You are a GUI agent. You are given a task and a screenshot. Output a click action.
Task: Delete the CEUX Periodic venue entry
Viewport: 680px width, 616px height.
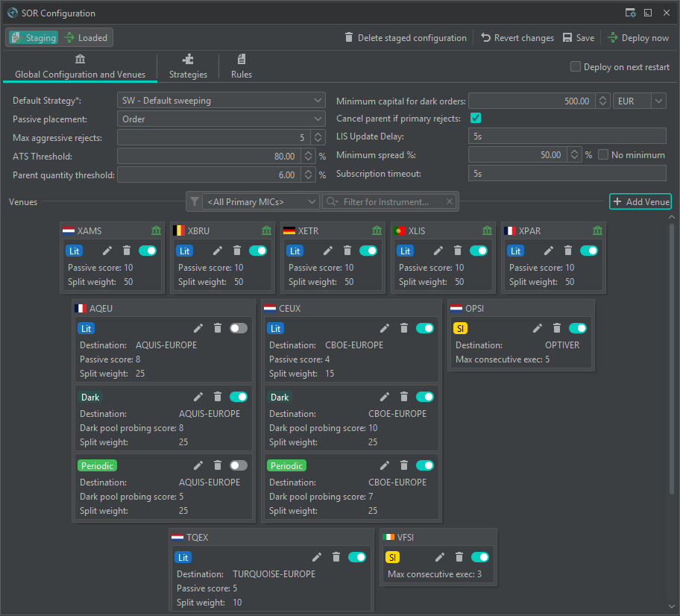404,465
